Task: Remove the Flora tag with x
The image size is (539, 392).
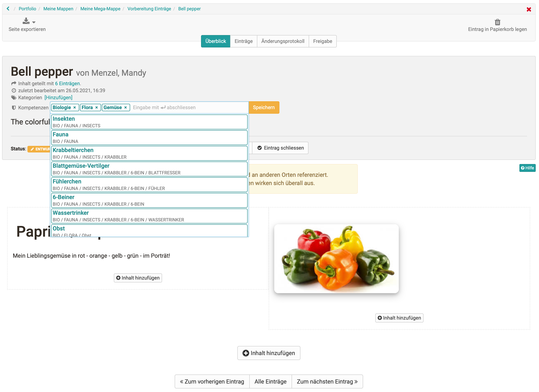Action: tap(97, 108)
